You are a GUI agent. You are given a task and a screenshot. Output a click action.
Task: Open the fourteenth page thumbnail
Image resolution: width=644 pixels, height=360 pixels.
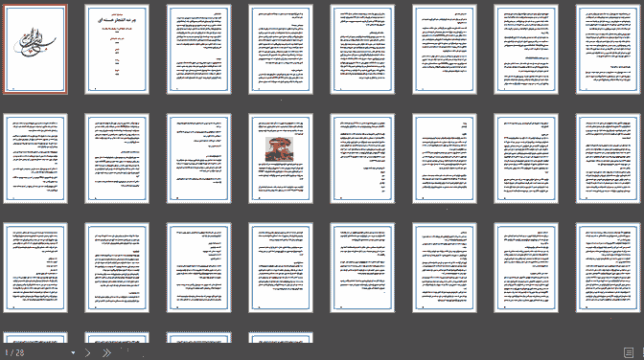(x=445, y=158)
